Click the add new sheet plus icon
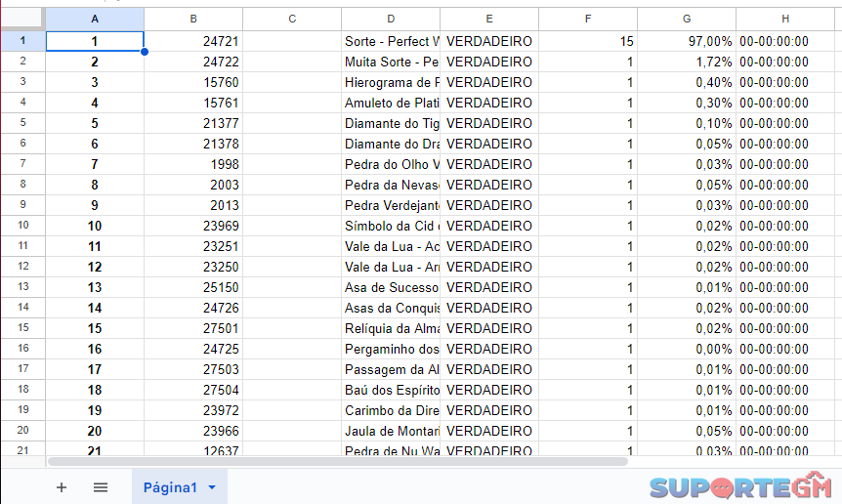Image resolution: width=842 pixels, height=504 pixels. [62, 487]
